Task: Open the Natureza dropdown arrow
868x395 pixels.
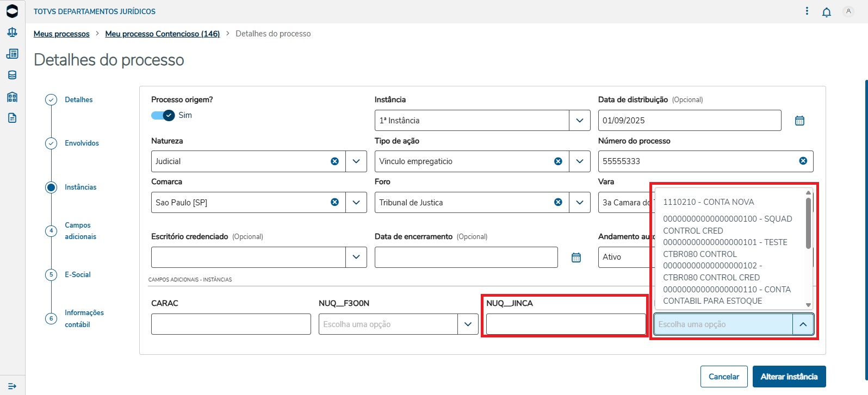Action: (356, 161)
